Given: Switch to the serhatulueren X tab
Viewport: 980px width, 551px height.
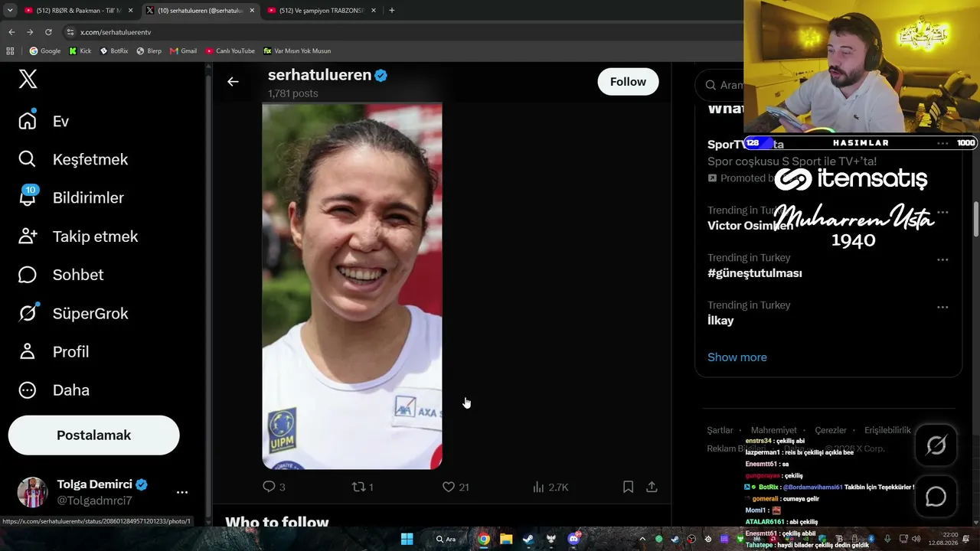Looking at the screenshot, I should [x=201, y=11].
